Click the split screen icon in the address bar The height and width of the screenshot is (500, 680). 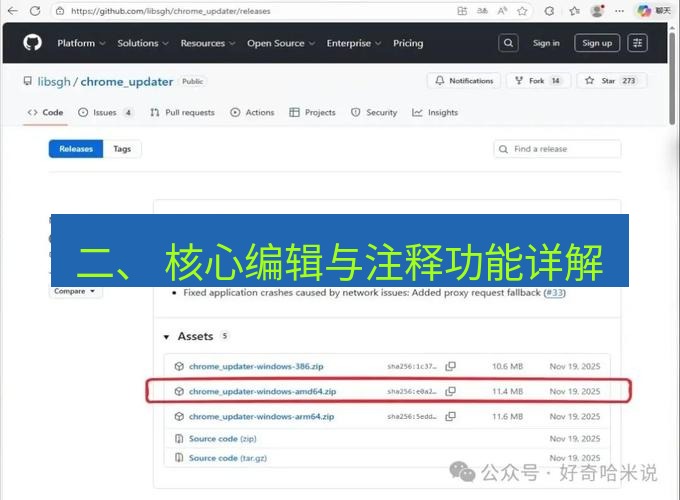[x=462, y=11]
